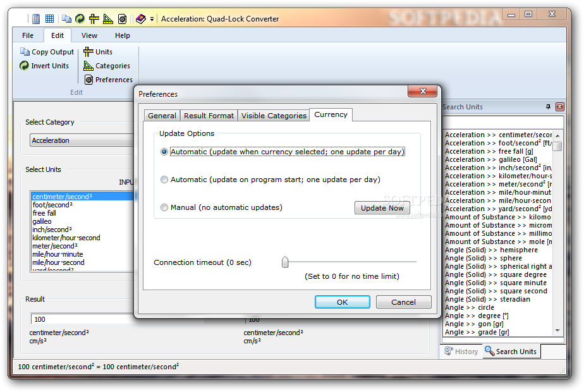Open the View menu
The height and width of the screenshot is (392, 584).
(x=89, y=35)
